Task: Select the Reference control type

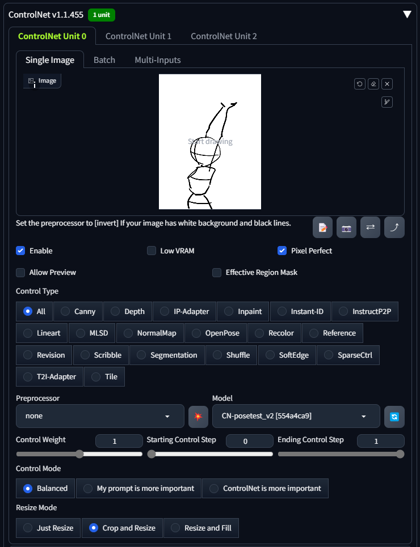Action: click(x=333, y=333)
